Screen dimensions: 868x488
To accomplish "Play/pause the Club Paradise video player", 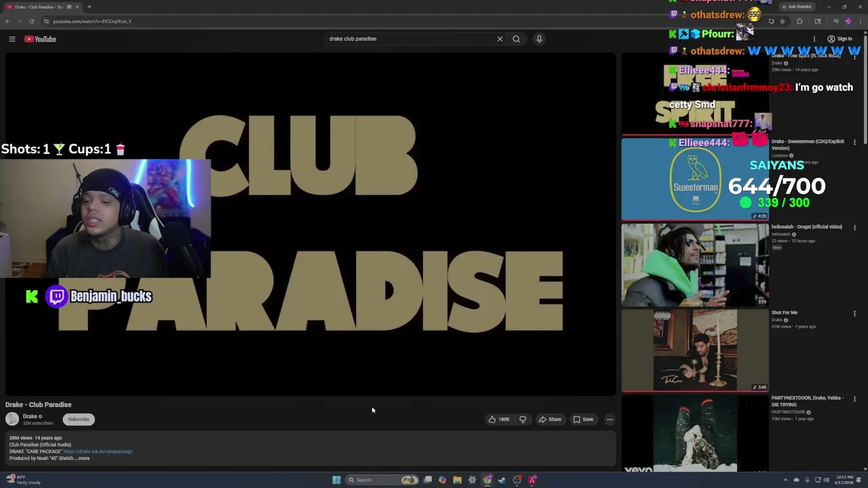I will point(311,224).
